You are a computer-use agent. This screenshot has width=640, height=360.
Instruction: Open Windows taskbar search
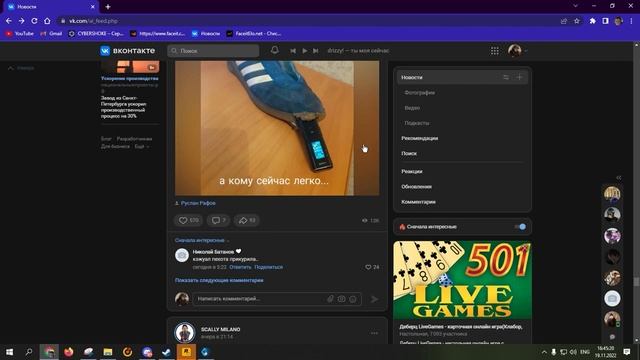click(x=29, y=352)
